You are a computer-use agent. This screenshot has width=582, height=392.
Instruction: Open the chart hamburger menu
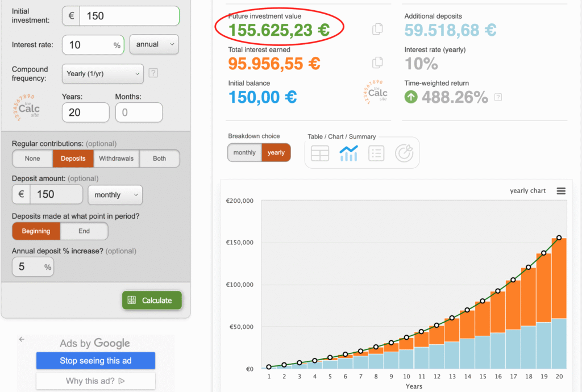click(561, 191)
